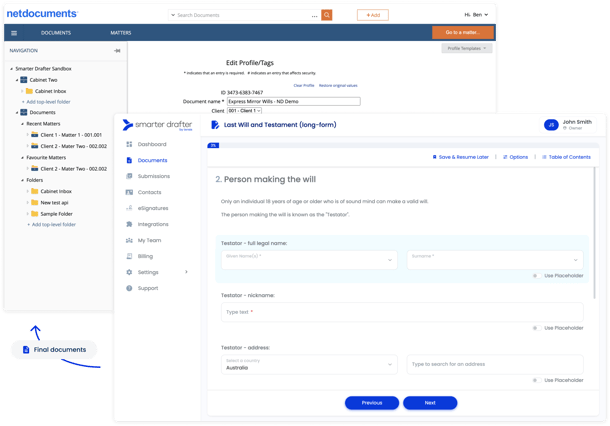Open the DOCUMENTS tab in NetDocuments

coord(56,33)
